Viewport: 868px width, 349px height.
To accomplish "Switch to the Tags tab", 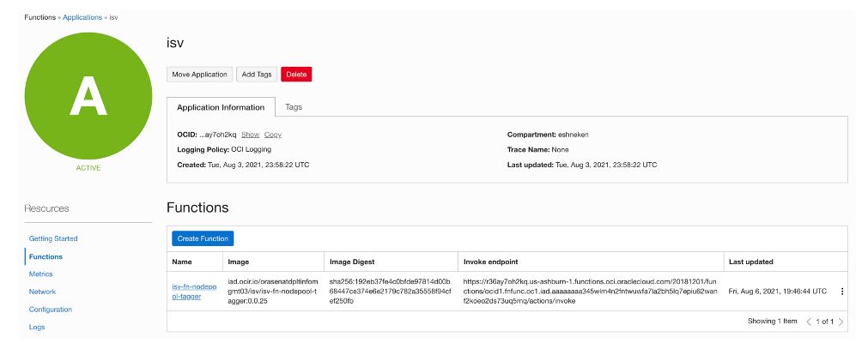I will coord(294,107).
